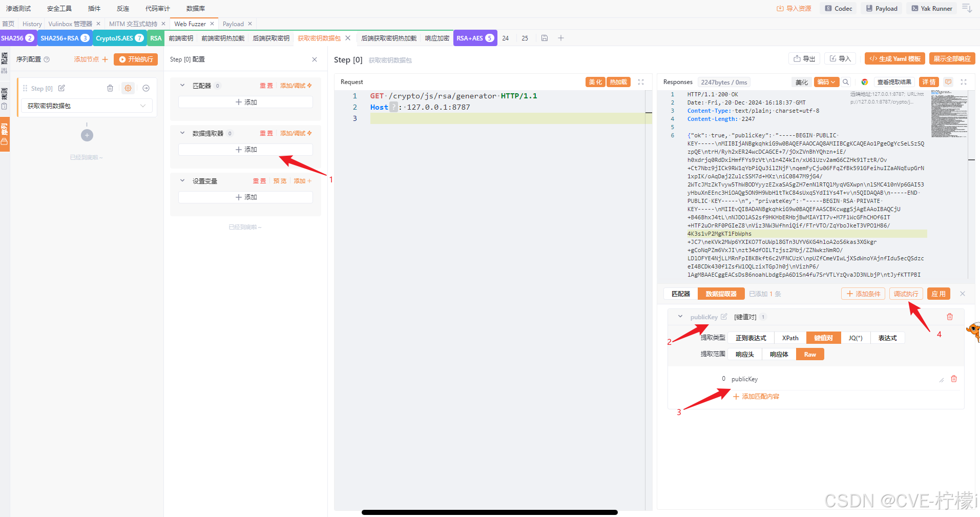Click the orange bottom left sidebar tab
The height and width of the screenshot is (517, 980).
click(x=5, y=134)
